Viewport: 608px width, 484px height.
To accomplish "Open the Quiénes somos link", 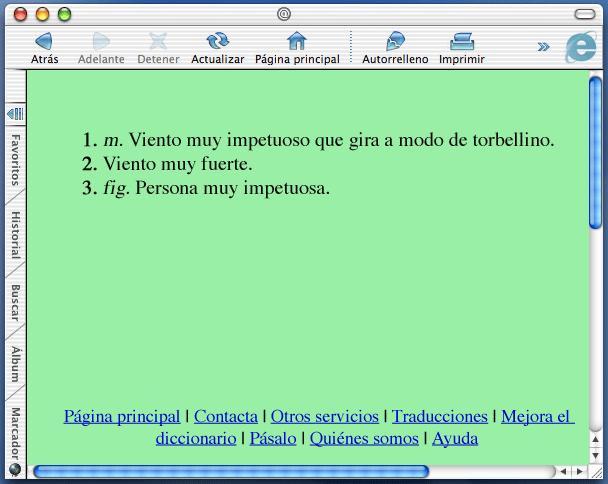I will (364, 438).
